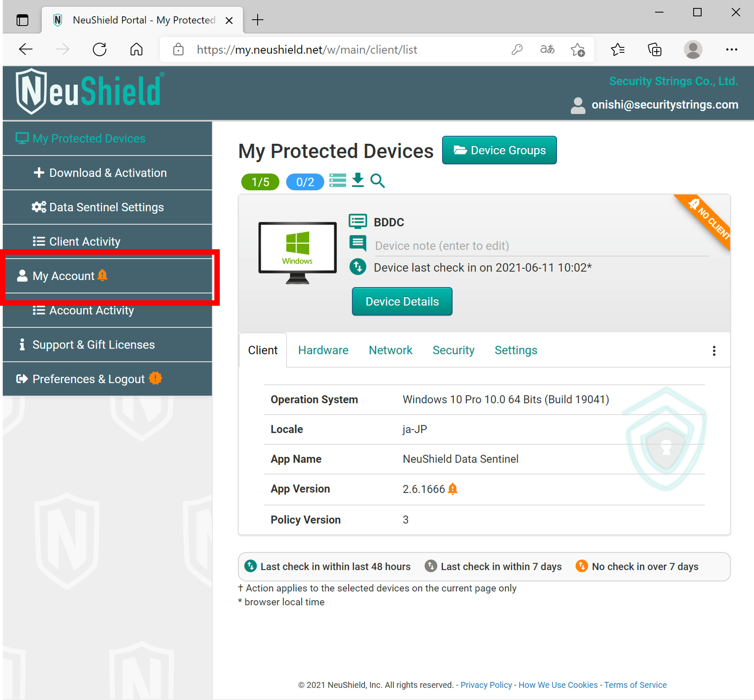The height and width of the screenshot is (700, 754).
Task: Open Client Activity page
Action: click(107, 241)
